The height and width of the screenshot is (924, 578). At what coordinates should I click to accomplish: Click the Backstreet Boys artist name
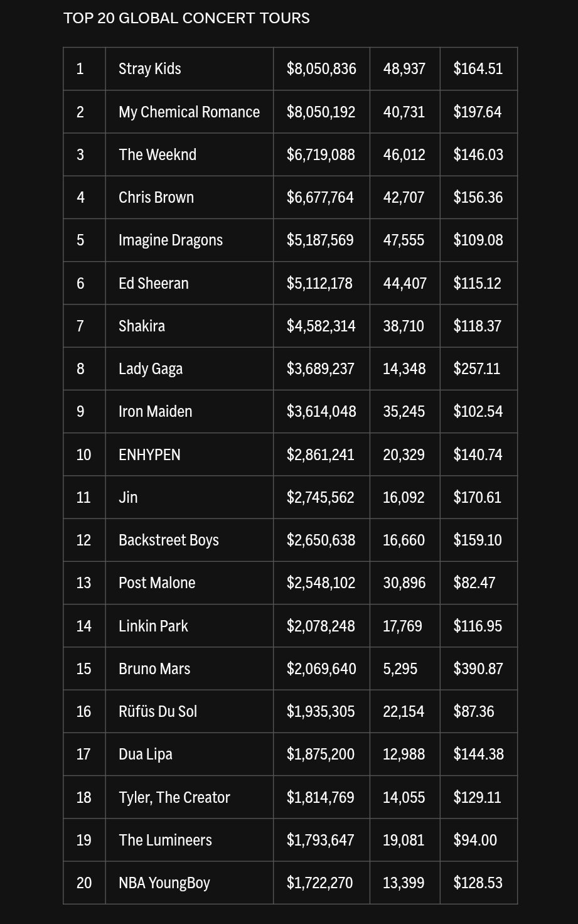[169, 540]
